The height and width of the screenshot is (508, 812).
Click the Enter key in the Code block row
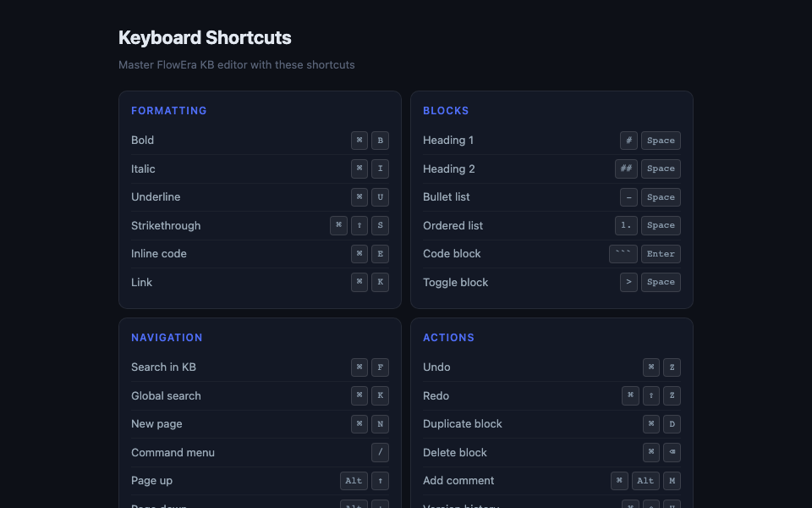click(661, 254)
